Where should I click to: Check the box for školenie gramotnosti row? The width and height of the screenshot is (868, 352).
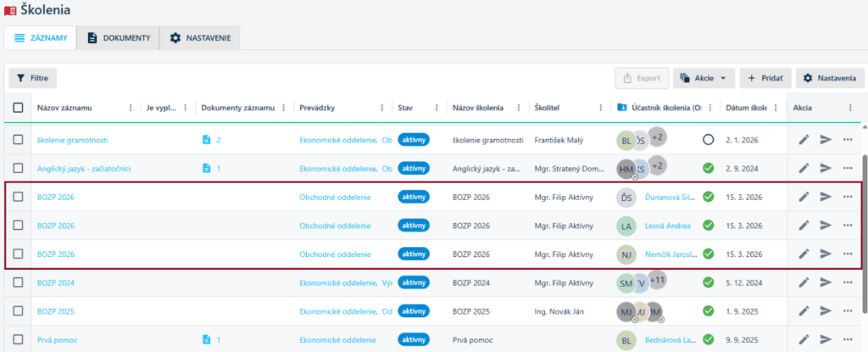click(x=19, y=140)
